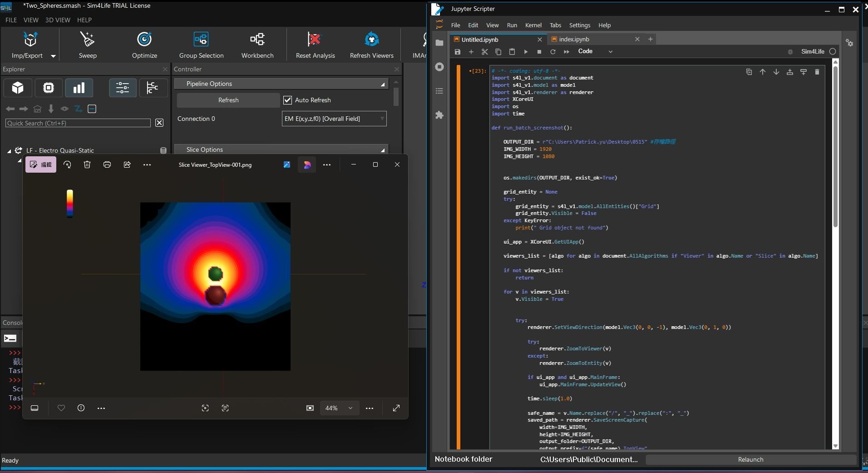Open the Kernel menu in Jupyter Scripter

pyautogui.click(x=533, y=25)
